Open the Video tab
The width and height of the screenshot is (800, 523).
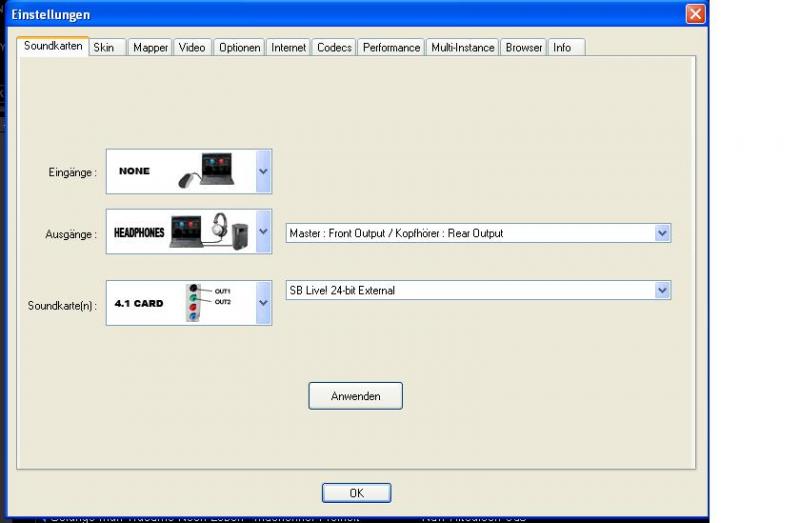coord(192,47)
